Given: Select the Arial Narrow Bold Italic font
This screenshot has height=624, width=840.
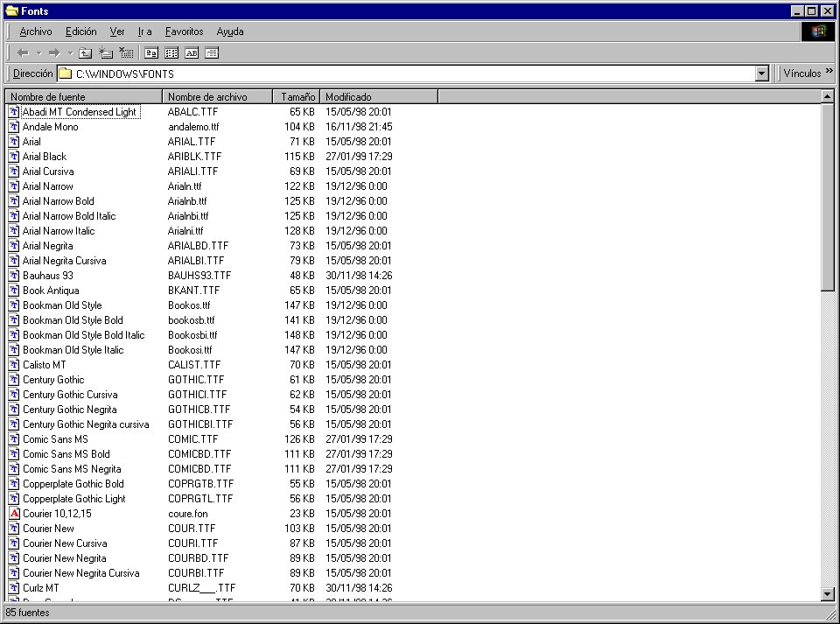Looking at the screenshot, I should pyautogui.click(x=69, y=216).
